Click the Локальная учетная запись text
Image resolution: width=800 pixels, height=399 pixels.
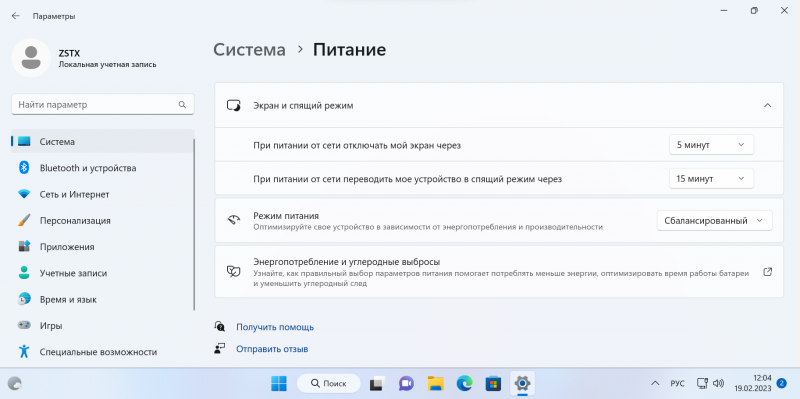click(108, 65)
